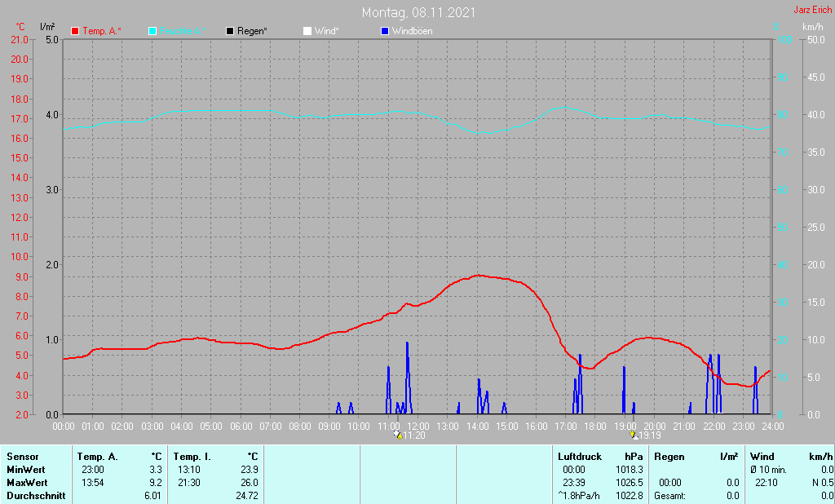The height and width of the screenshot is (504, 835).
Task: Select the cyan humidity legend square
Action: 152,31
